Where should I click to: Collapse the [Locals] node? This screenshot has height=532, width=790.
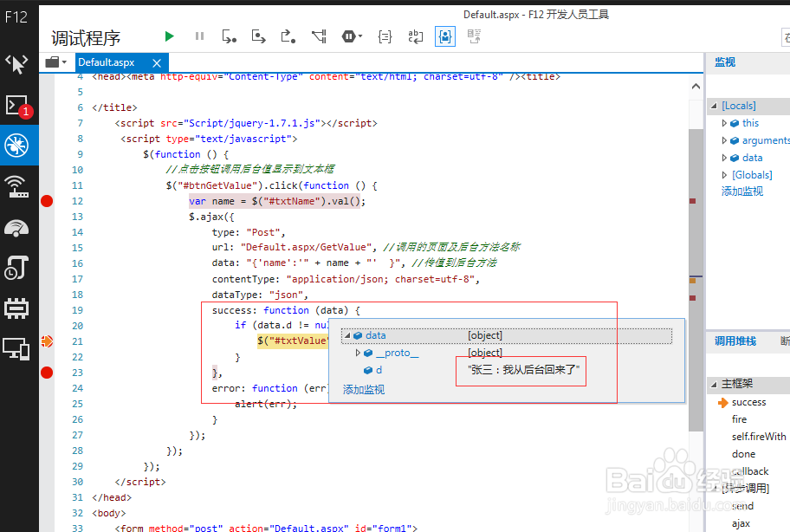click(x=714, y=106)
